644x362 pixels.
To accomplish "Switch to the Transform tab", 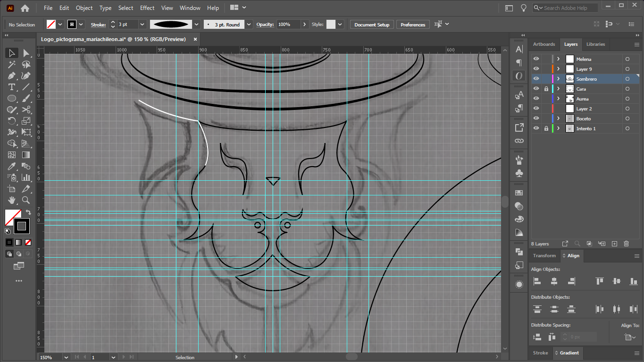I will pos(544,256).
